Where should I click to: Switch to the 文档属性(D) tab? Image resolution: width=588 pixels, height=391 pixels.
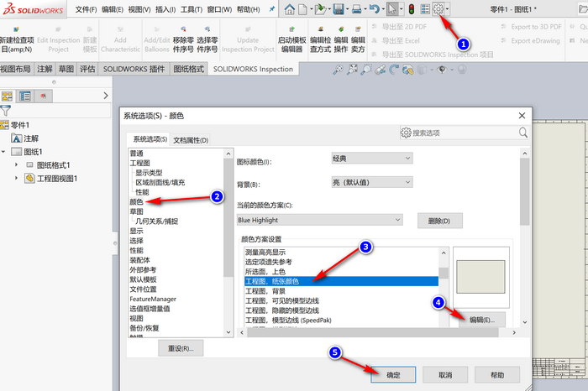(191, 140)
